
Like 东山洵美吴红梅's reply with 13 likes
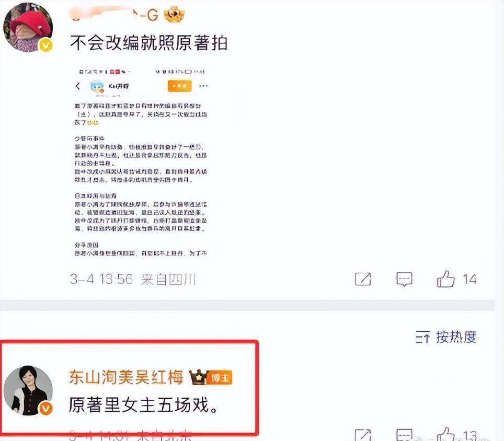pyautogui.click(x=446, y=435)
